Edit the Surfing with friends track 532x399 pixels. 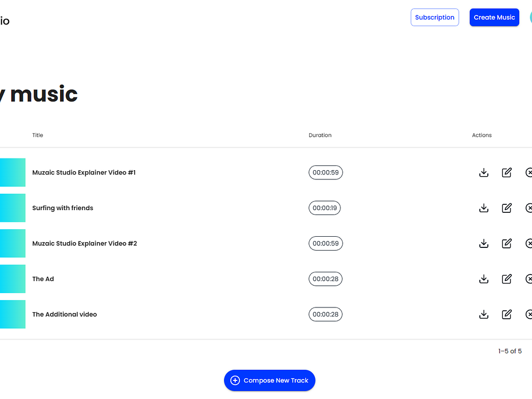click(506, 208)
